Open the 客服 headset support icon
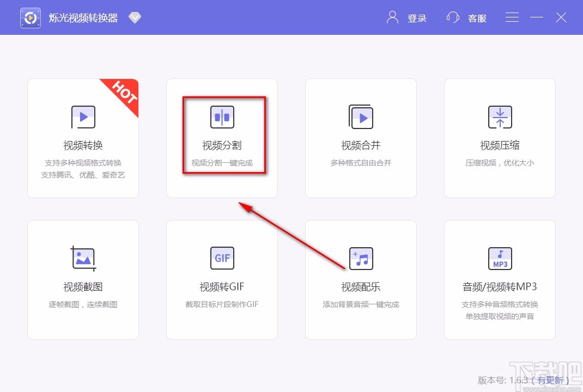This screenshot has width=583, height=392. click(x=453, y=17)
